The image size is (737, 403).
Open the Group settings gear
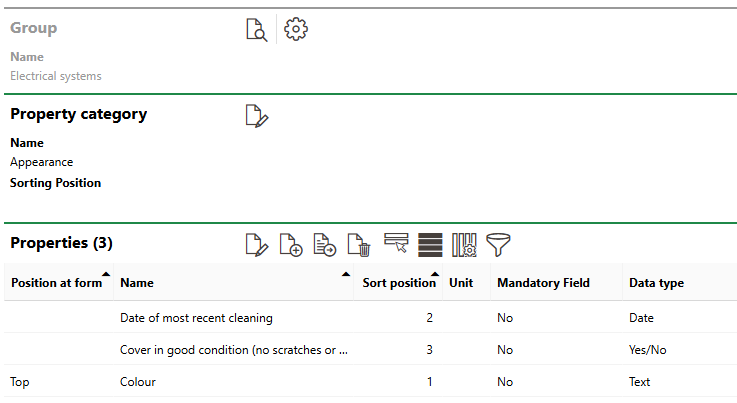(296, 30)
